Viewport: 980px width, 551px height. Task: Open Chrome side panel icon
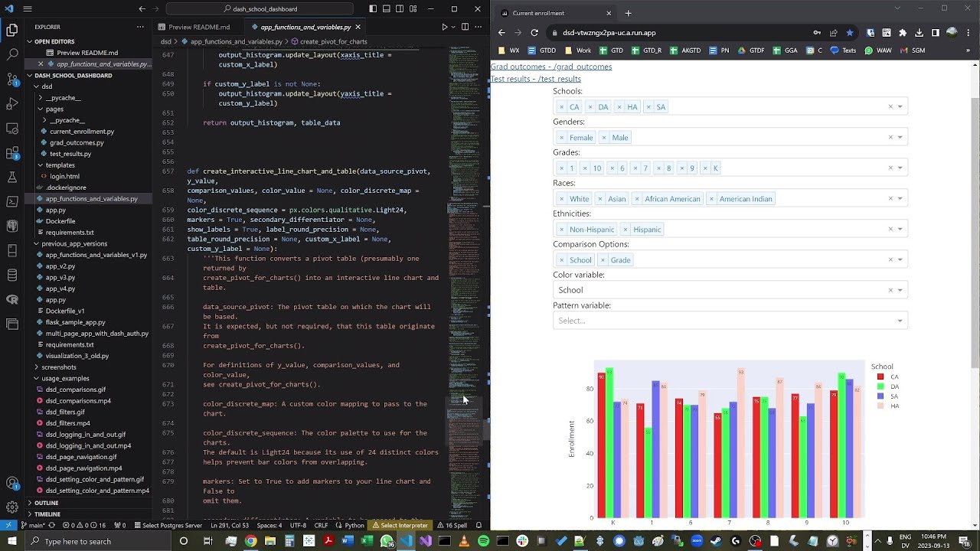point(936,33)
